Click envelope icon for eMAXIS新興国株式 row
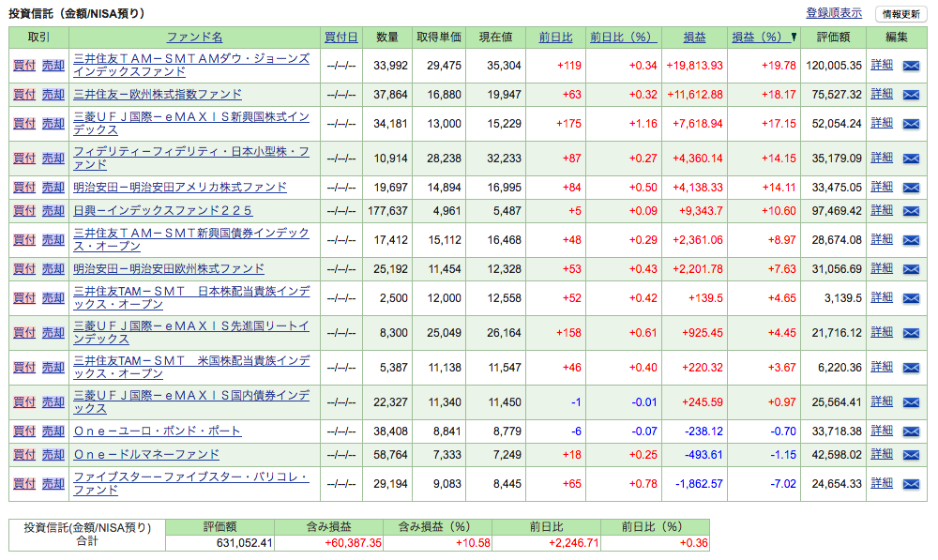The height and width of the screenshot is (560, 938). pyautogui.click(x=911, y=124)
